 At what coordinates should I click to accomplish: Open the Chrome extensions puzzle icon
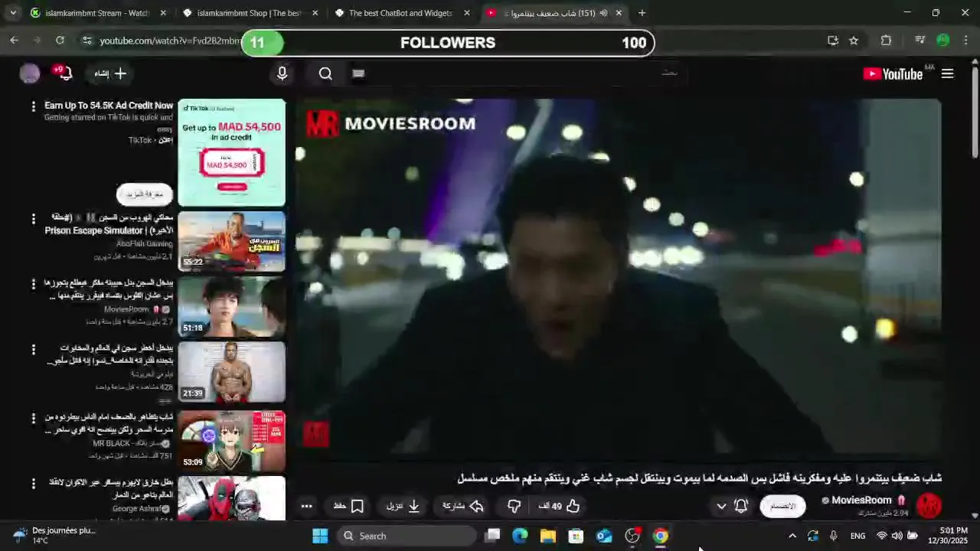click(x=886, y=41)
